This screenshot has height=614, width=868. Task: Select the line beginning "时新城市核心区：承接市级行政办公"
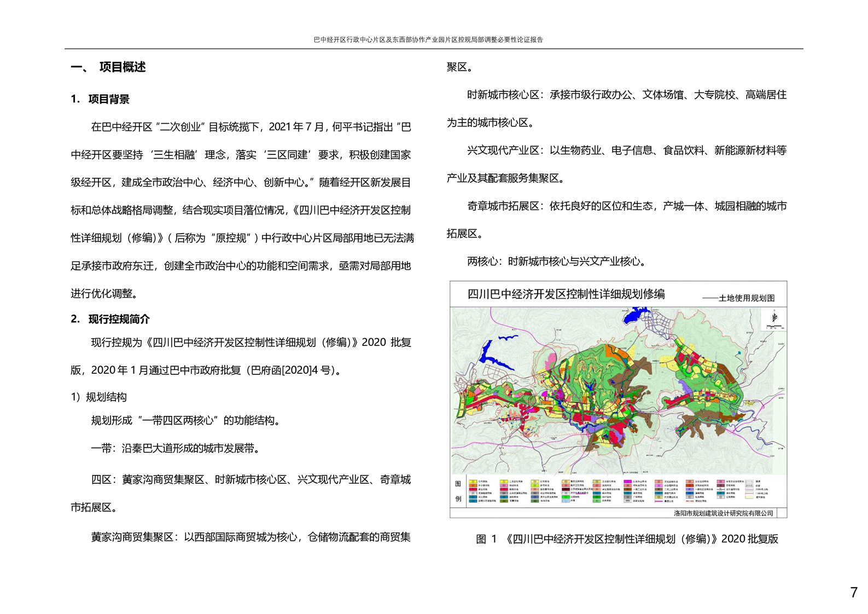[627, 95]
